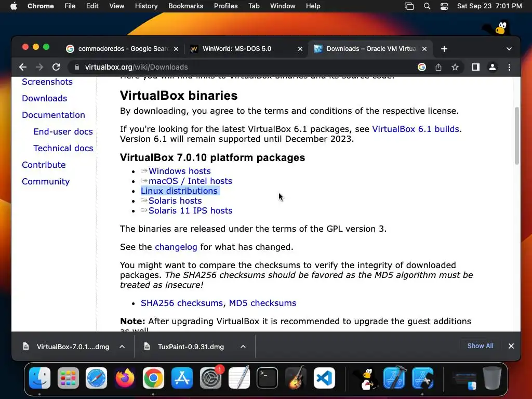Switch to WinWorld: MS-DOS 5.0 tab

pos(246,49)
